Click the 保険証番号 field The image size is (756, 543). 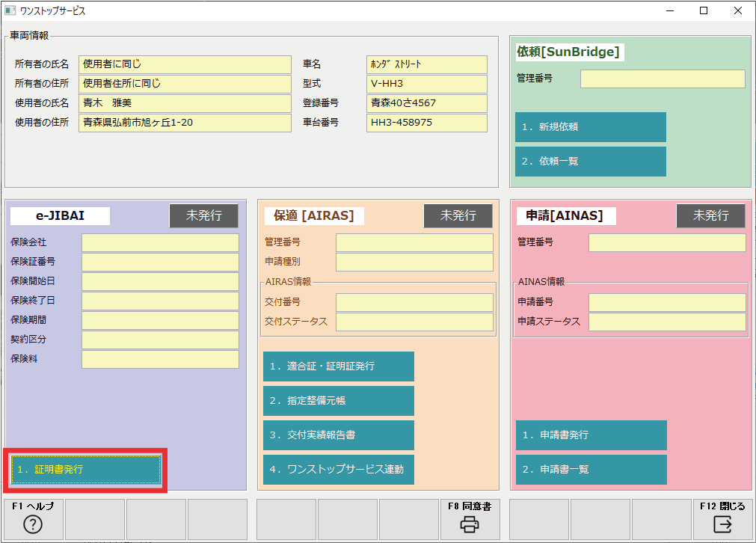point(160,262)
